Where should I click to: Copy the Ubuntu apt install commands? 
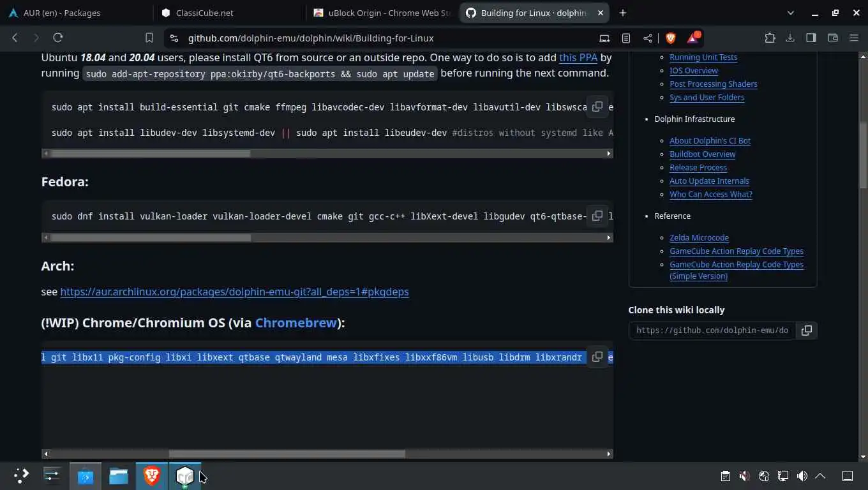tap(597, 107)
